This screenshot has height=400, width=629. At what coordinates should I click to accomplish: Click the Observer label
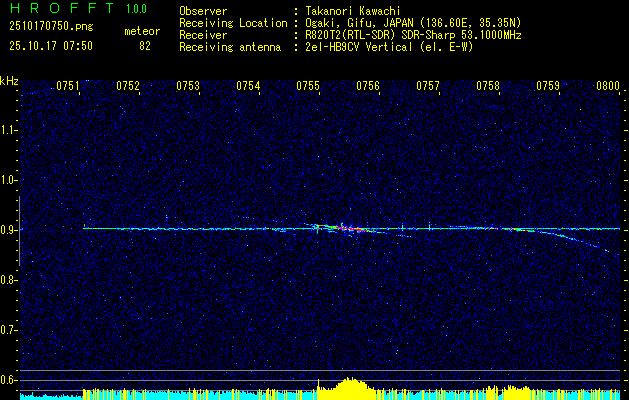(203, 11)
